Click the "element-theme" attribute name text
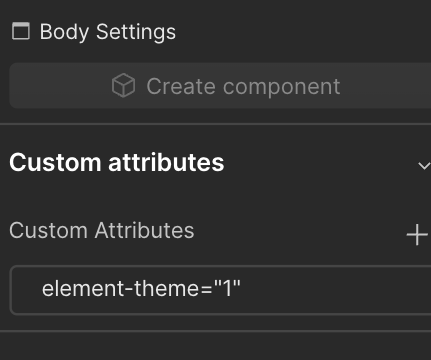 (121, 288)
